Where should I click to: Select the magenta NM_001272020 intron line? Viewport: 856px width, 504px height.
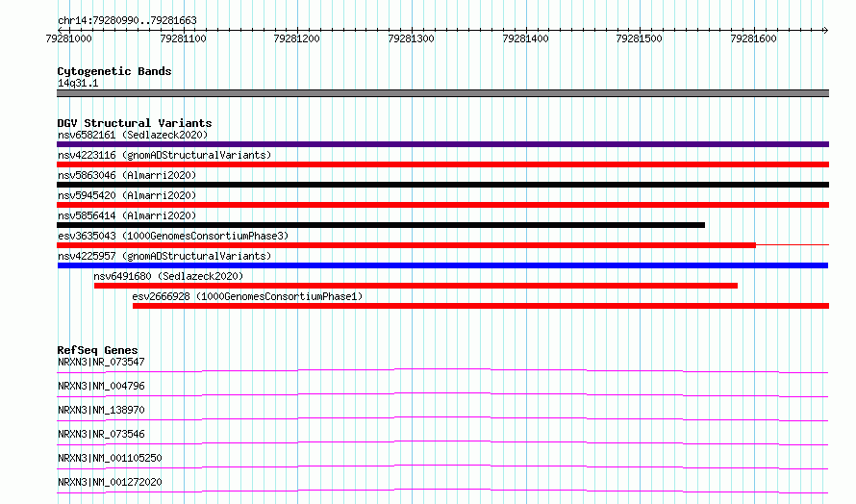pos(442,491)
